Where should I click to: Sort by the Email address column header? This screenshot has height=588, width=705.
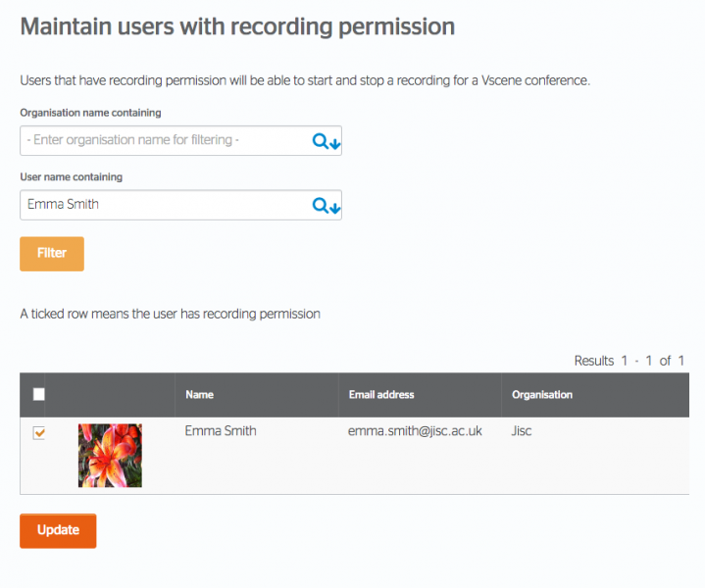tap(381, 395)
